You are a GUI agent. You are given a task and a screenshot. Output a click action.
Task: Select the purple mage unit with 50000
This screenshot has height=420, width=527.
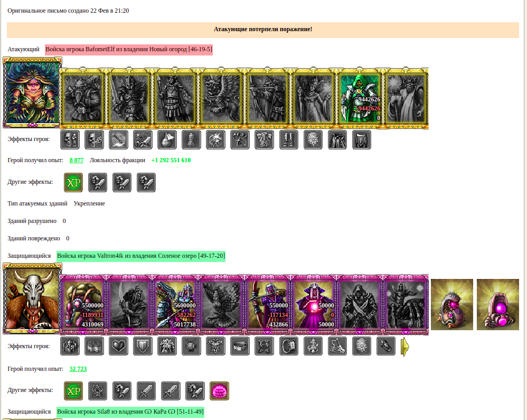[x=313, y=305]
